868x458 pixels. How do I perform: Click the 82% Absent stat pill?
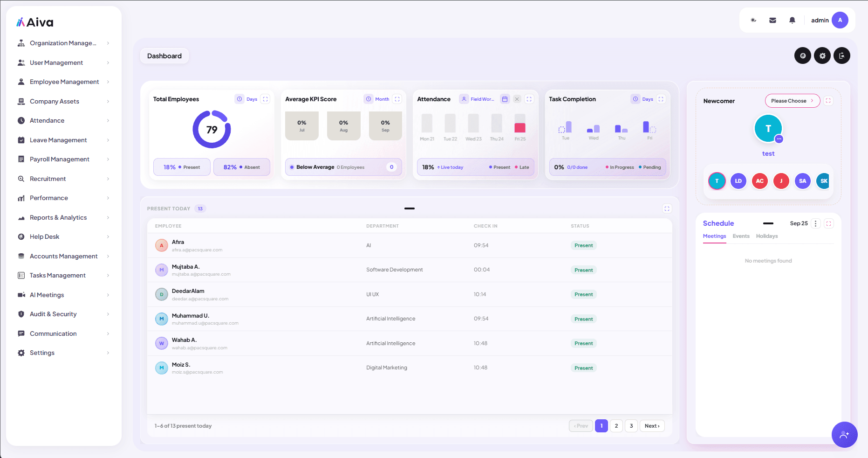(242, 167)
